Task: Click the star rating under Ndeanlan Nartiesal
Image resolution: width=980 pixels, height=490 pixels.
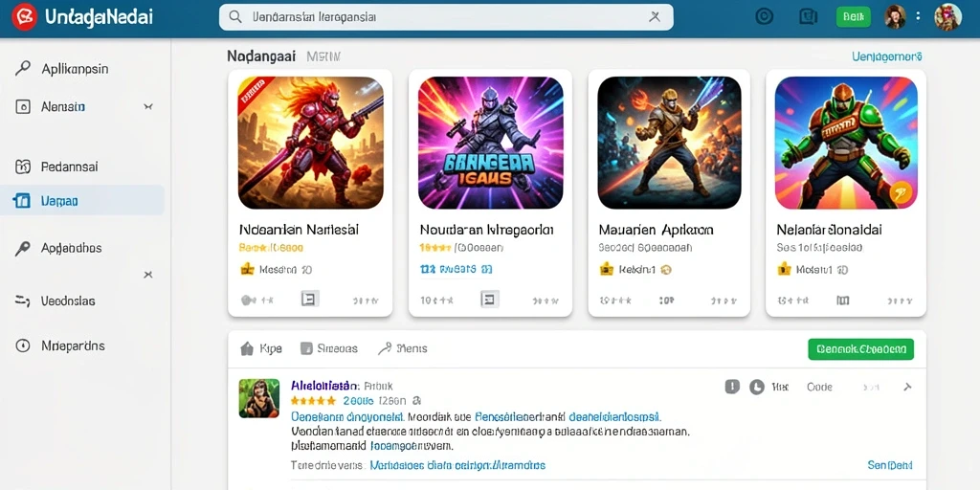Action: pos(271,248)
